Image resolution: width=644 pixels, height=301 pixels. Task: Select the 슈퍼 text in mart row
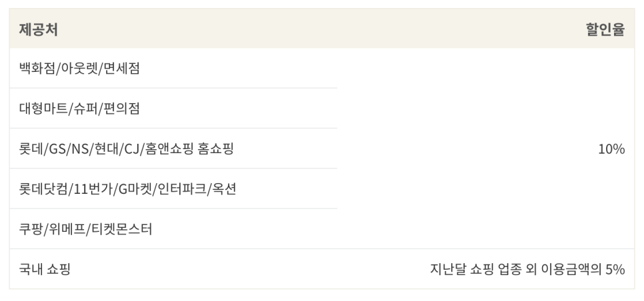[83, 109]
